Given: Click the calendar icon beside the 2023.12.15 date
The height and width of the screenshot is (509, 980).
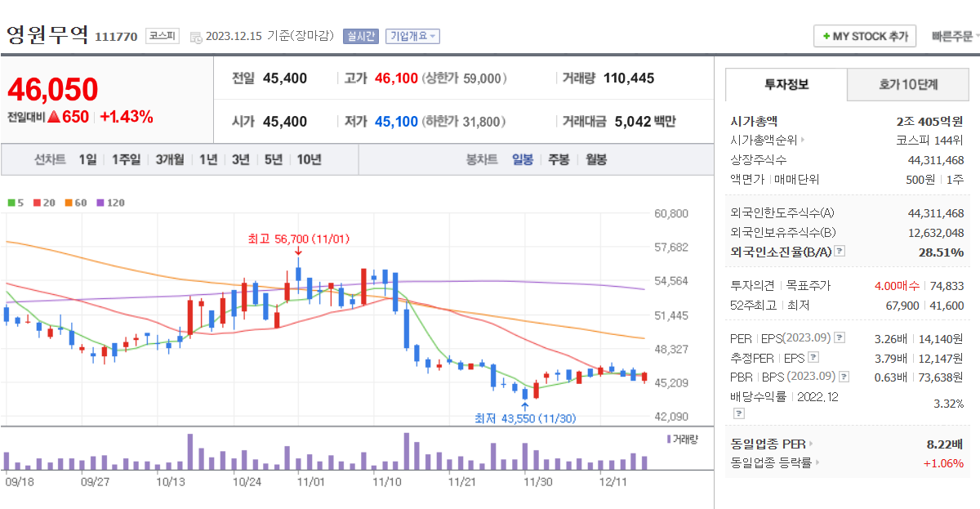Looking at the screenshot, I should [196, 37].
